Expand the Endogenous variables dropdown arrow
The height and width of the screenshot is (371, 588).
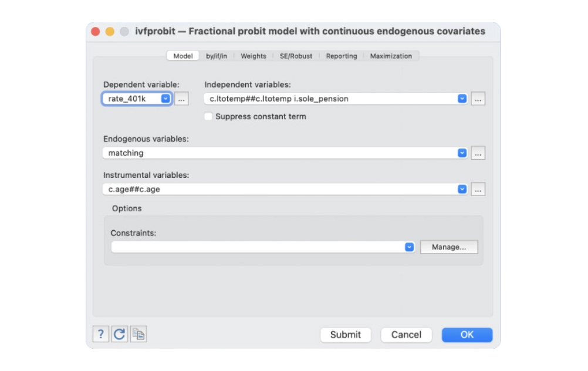(462, 153)
